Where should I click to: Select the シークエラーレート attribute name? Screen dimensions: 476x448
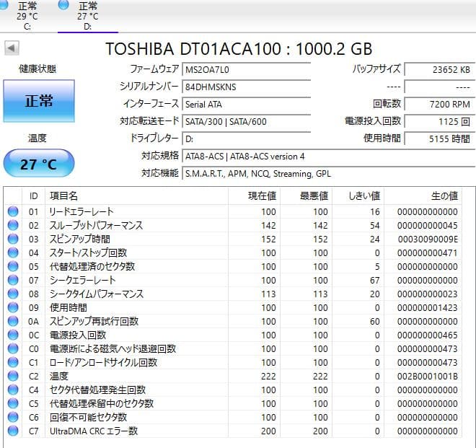coord(82,280)
